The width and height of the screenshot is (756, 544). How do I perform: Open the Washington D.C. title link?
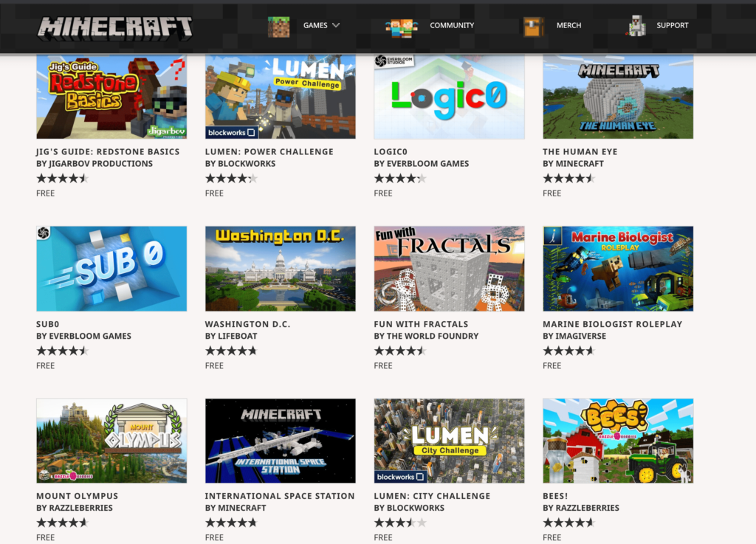[247, 324]
